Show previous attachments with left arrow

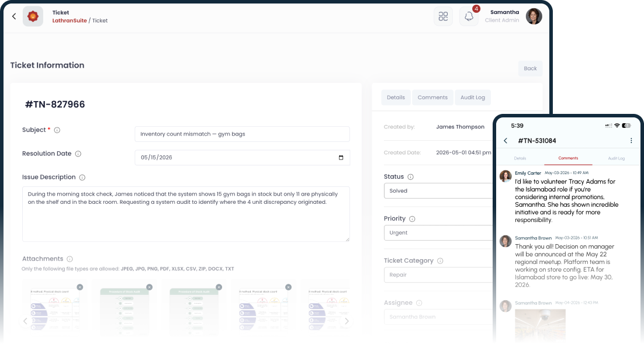25,321
